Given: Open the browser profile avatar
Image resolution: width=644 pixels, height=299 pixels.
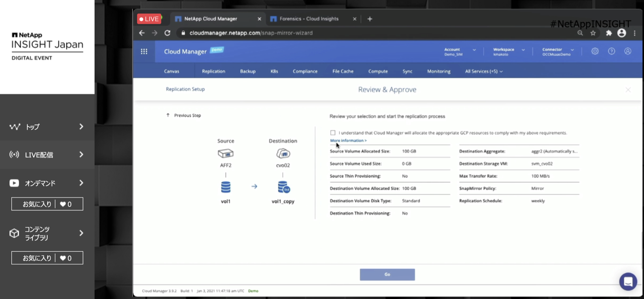Looking at the screenshot, I should click(x=622, y=33).
